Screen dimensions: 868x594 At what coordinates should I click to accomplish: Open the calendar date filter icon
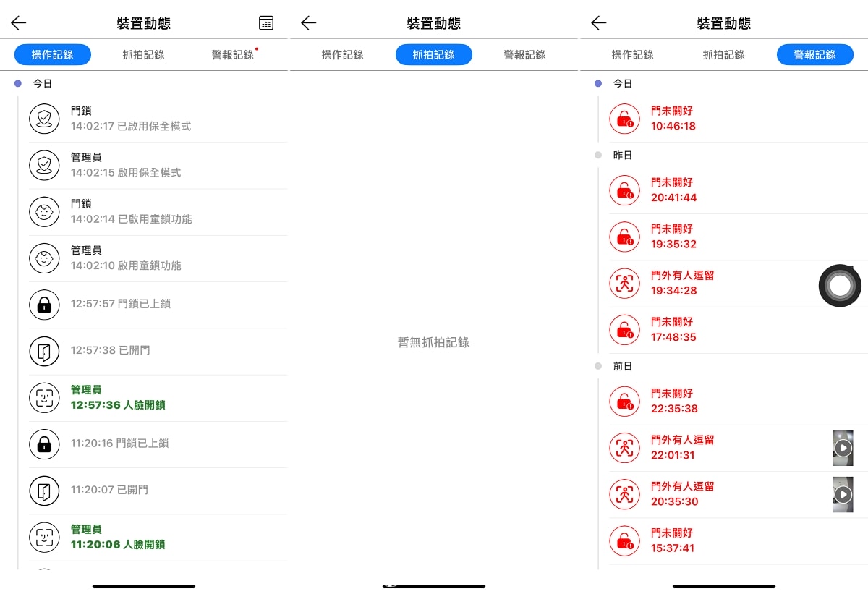266,23
